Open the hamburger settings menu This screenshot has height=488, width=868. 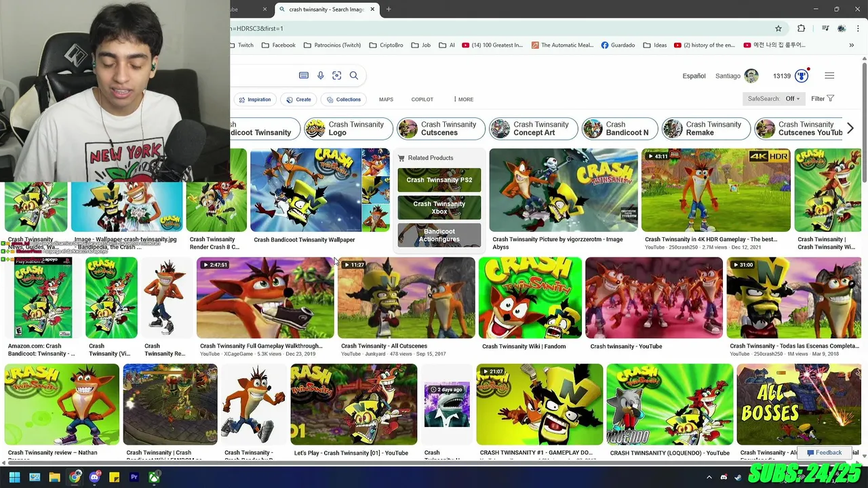point(829,76)
